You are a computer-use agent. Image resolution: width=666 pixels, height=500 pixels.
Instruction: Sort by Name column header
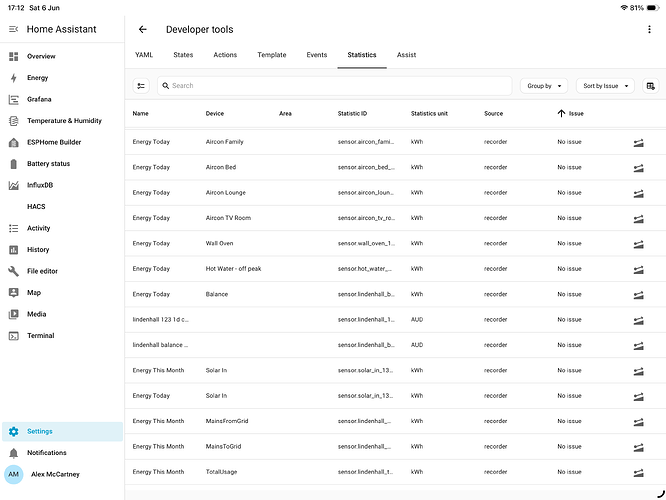point(141,113)
